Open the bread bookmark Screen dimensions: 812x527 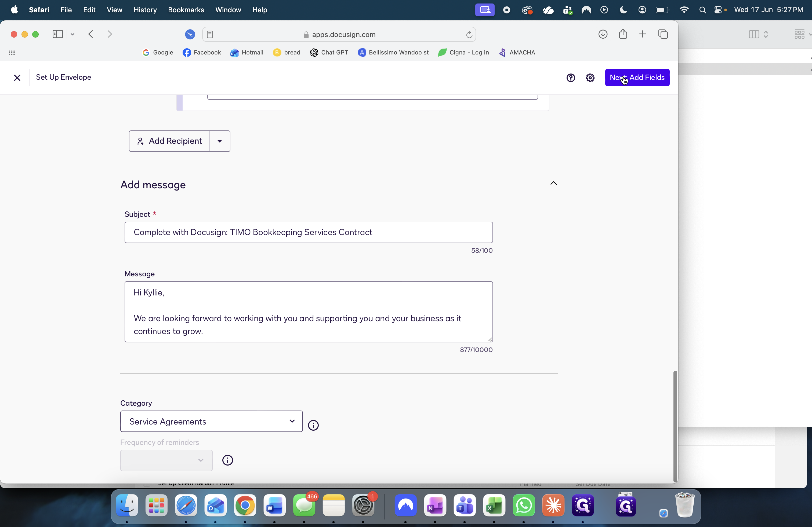click(x=287, y=53)
